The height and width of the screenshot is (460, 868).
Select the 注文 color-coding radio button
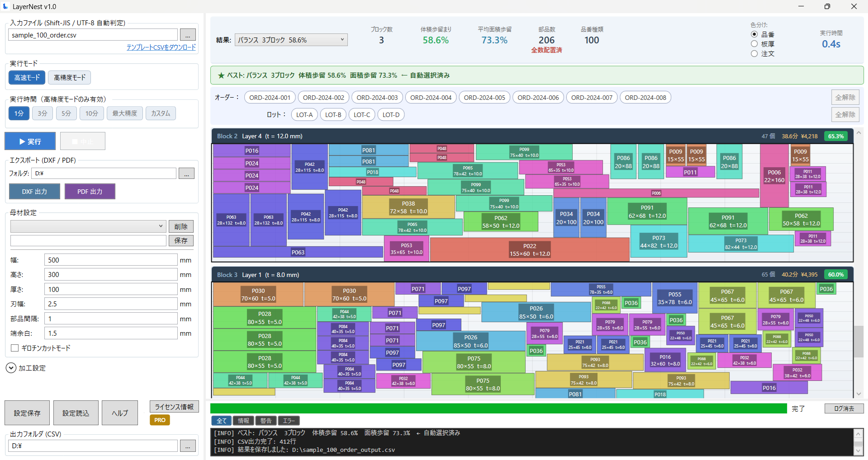[x=754, y=53]
